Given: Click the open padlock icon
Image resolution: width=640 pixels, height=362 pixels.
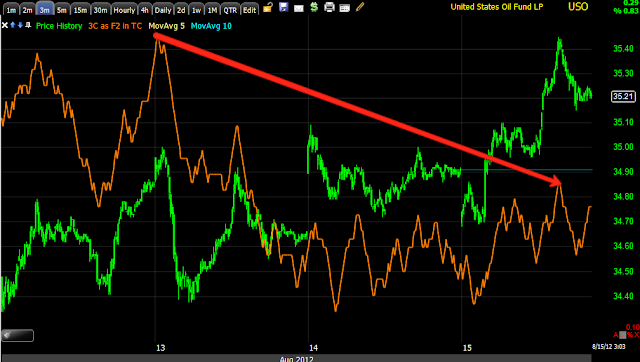Looking at the screenshot, I should [x=268, y=7].
